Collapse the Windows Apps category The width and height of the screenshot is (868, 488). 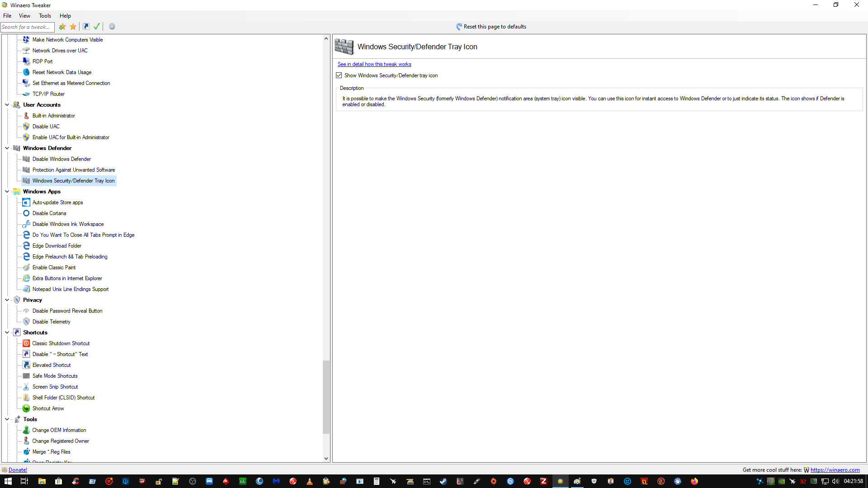(x=7, y=192)
